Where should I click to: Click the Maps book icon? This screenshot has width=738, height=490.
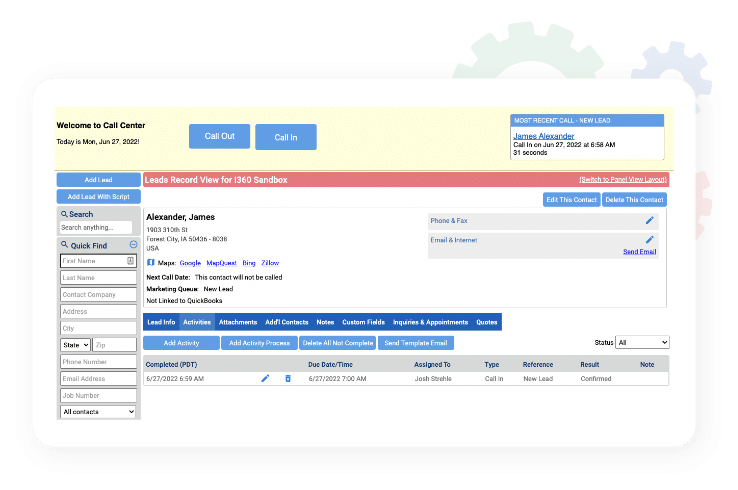point(151,263)
